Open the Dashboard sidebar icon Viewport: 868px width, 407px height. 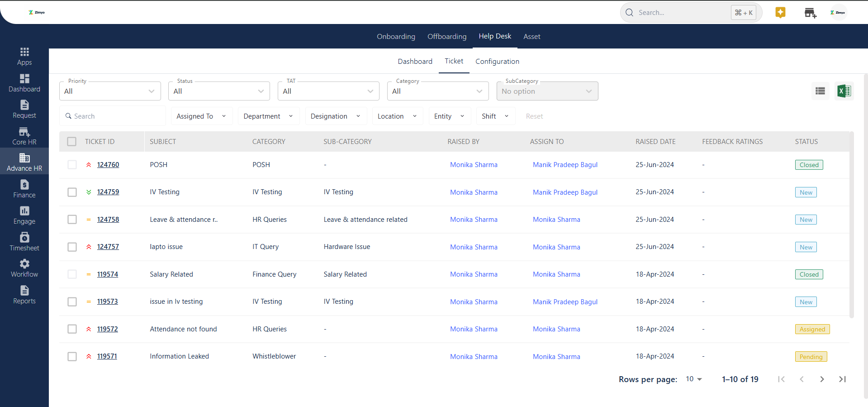(24, 78)
